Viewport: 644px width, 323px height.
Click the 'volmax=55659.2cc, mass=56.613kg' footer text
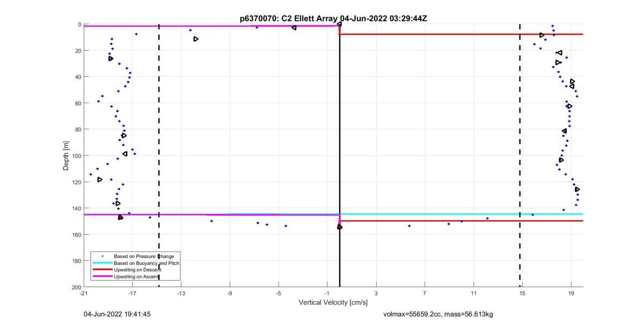(x=438, y=314)
